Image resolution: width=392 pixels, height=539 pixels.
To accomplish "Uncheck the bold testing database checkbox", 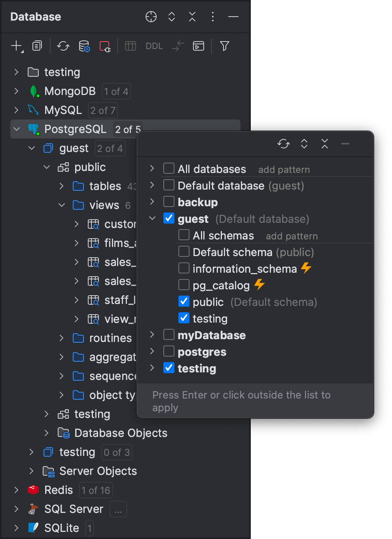I will (x=169, y=368).
